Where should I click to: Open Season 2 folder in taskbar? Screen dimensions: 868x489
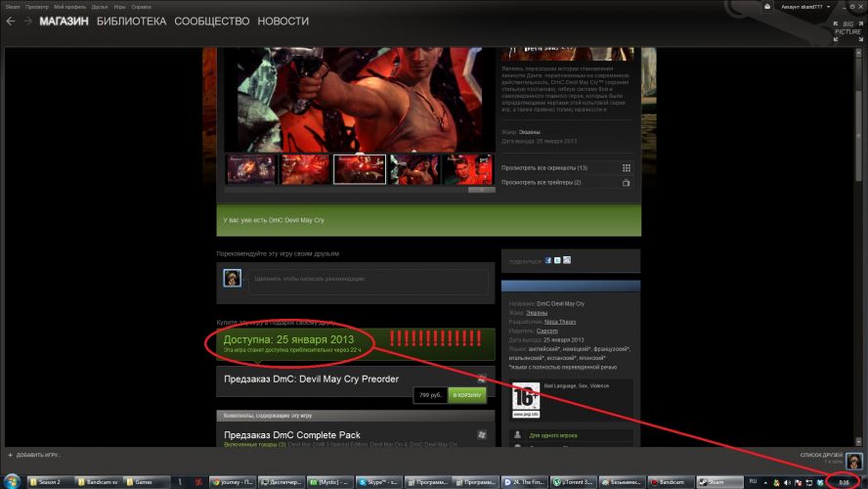point(50,482)
